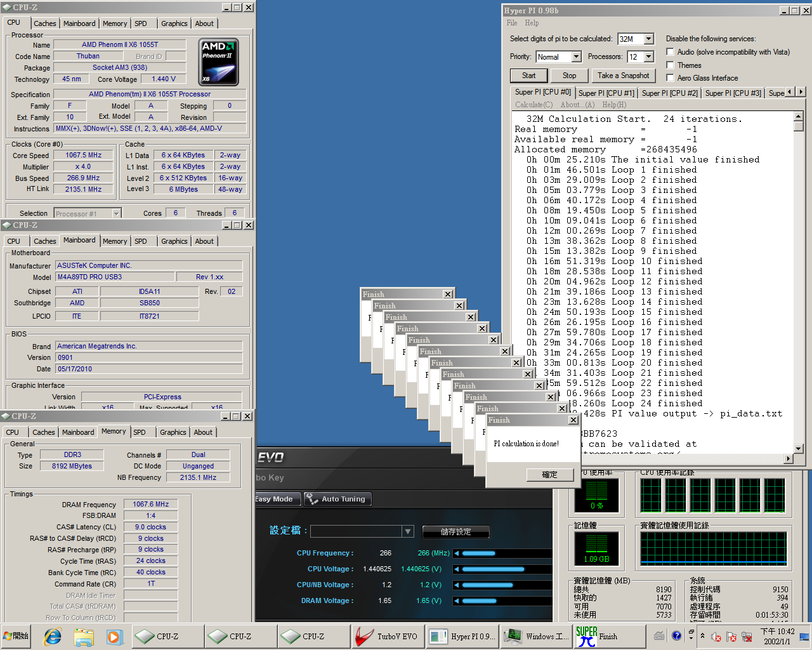
Task: Open SPD tab in CPU-Z Processor window
Action: 141,23
